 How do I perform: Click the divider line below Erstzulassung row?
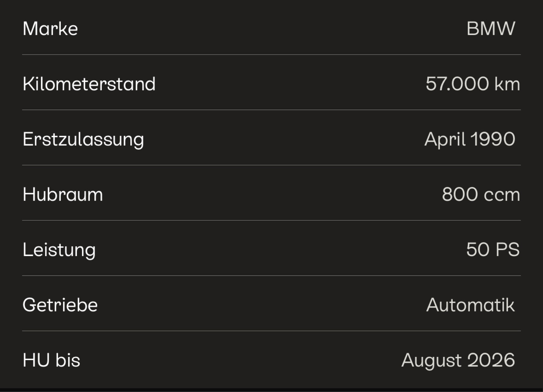[x=271, y=165]
